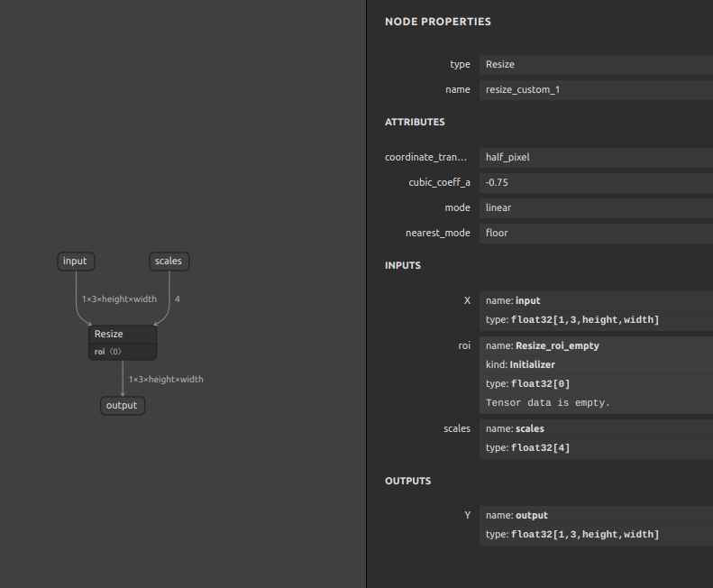Click scales type float32[4] row
The image size is (713, 588).
click(x=596, y=448)
